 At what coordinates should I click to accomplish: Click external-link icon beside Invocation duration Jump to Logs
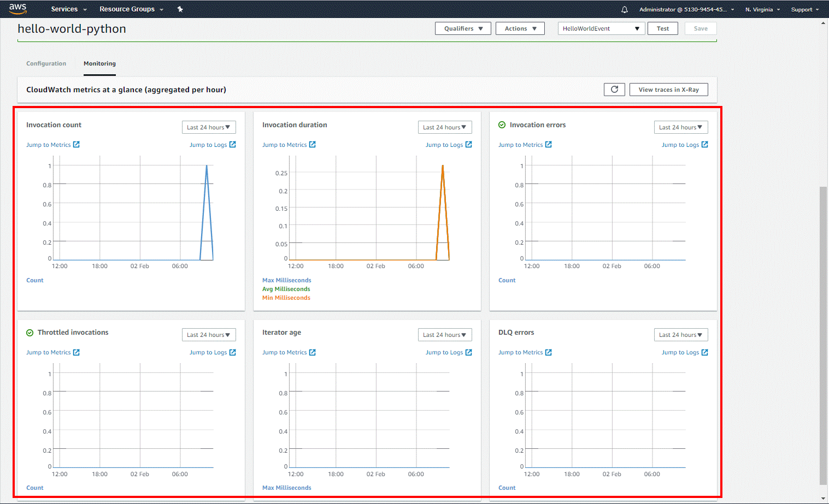tap(469, 145)
